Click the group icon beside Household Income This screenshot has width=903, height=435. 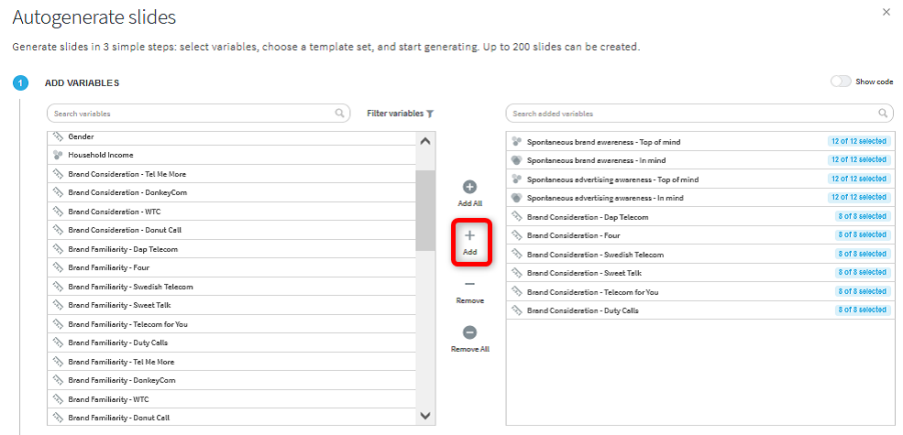[x=57, y=154]
